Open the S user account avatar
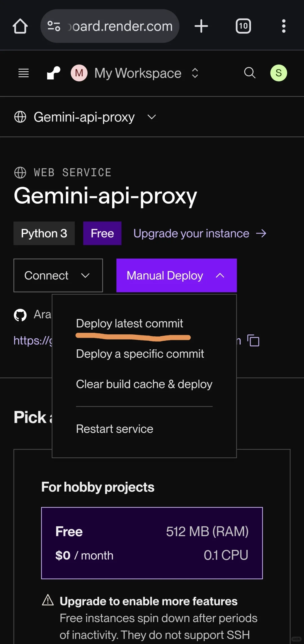Viewport: 304px width, 644px height. point(279,73)
